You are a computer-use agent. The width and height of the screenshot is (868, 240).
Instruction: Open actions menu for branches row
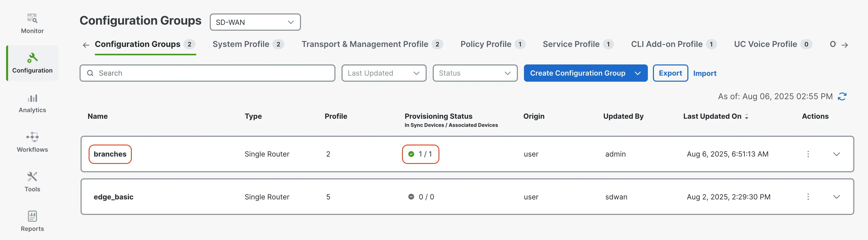[x=808, y=154]
